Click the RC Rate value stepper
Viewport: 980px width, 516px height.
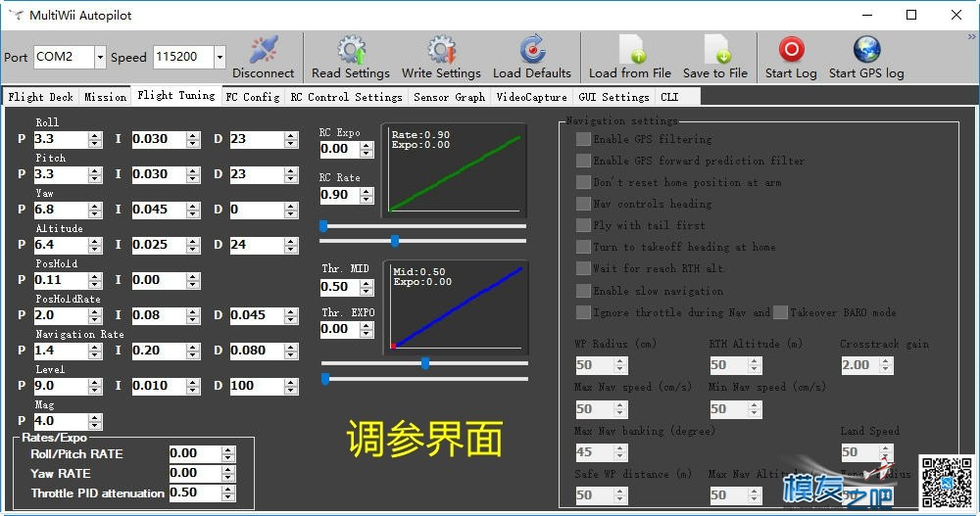click(367, 196)
